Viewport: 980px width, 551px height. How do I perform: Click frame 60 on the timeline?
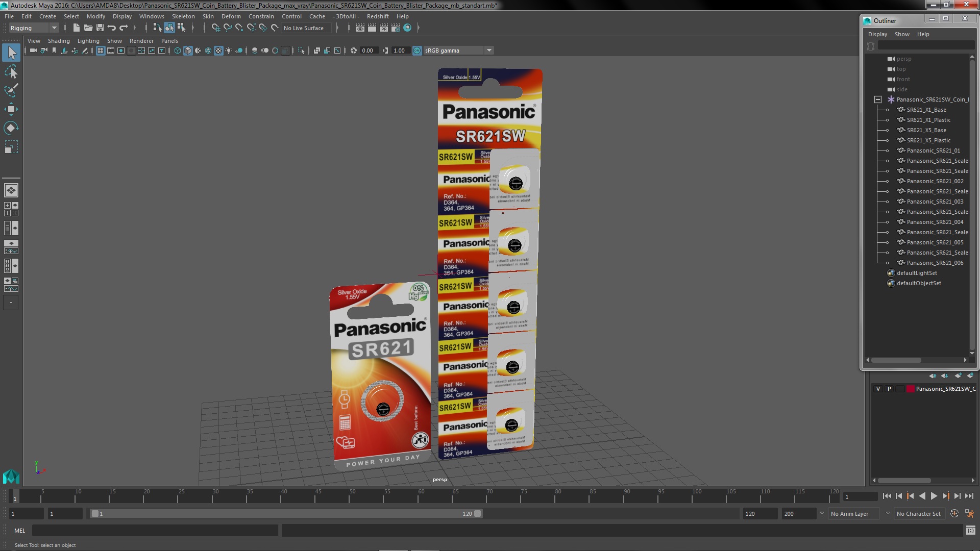click(x=421, y=496)
